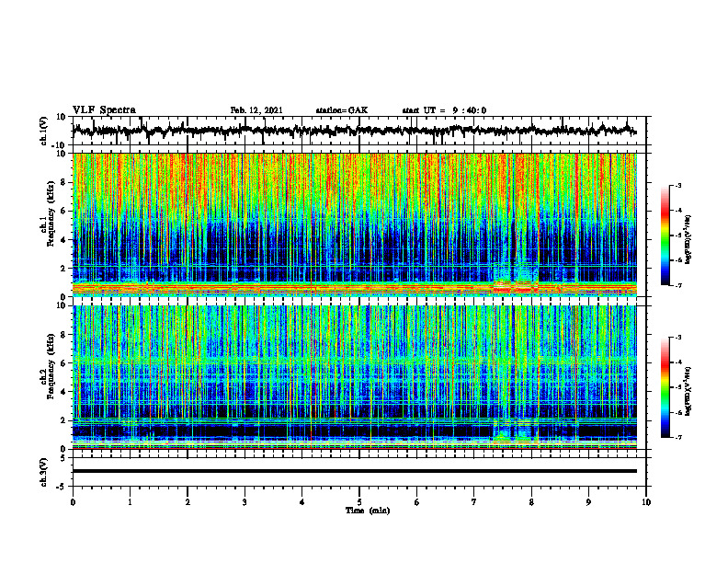Click the ch.1 voltage waveform trace panel

[359, 131]
